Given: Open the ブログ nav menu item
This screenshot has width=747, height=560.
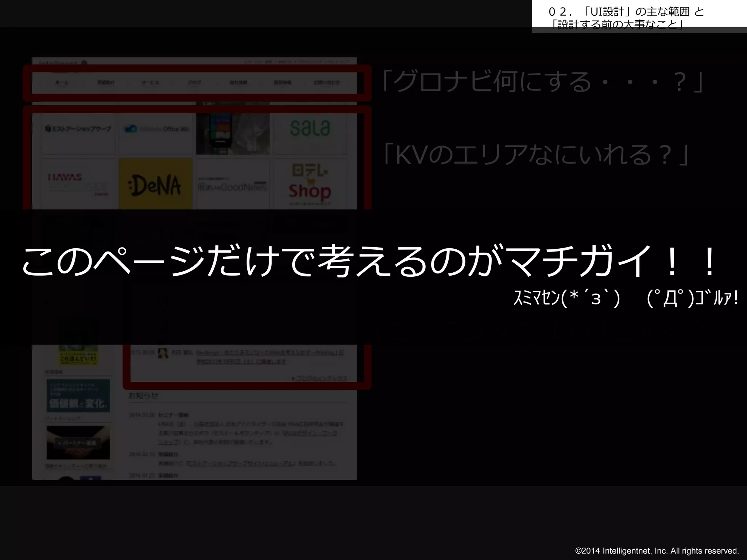Looking at the screenshot, I should [x=194, y=82].
